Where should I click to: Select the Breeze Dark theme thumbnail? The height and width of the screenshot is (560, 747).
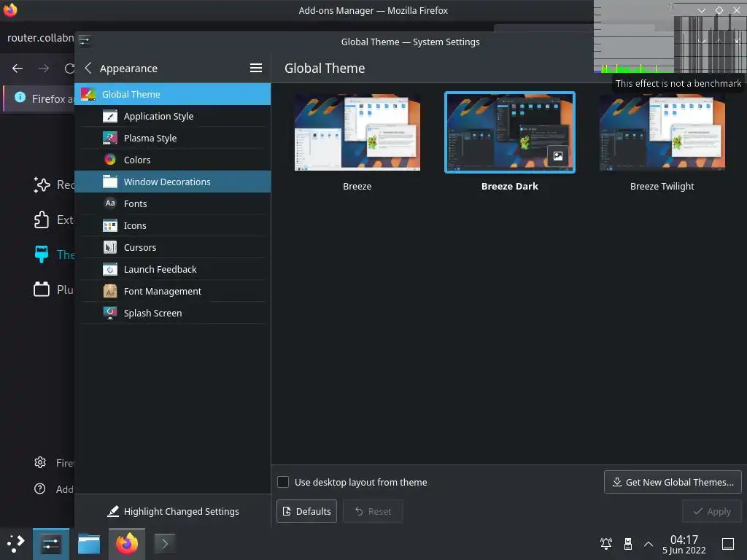coord(510,133)
